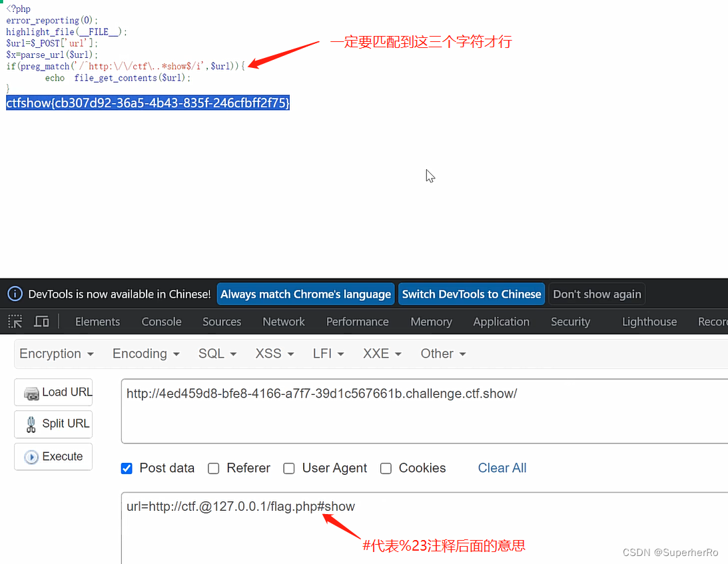The width and height of the screenshot is (728, 564).
Task: Switch to the Console tab
Action: (162, 322)
